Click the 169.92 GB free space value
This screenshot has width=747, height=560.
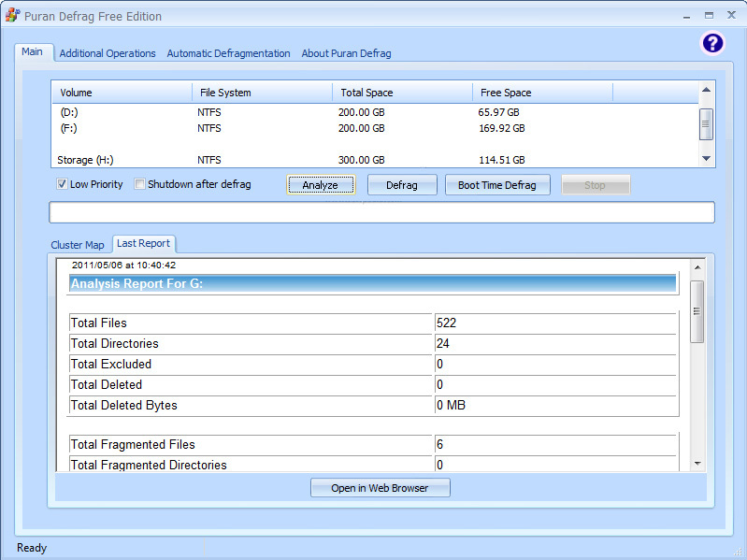click(x=502, y=128)
